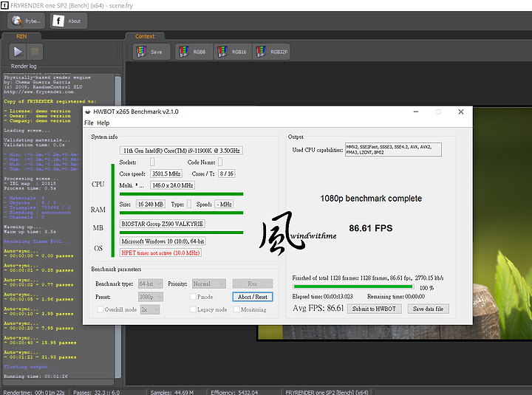Image resolution: width=532 pixels, height=395 pixels.
Task: Click the Run benchmark button
Action: pos(253,284)
